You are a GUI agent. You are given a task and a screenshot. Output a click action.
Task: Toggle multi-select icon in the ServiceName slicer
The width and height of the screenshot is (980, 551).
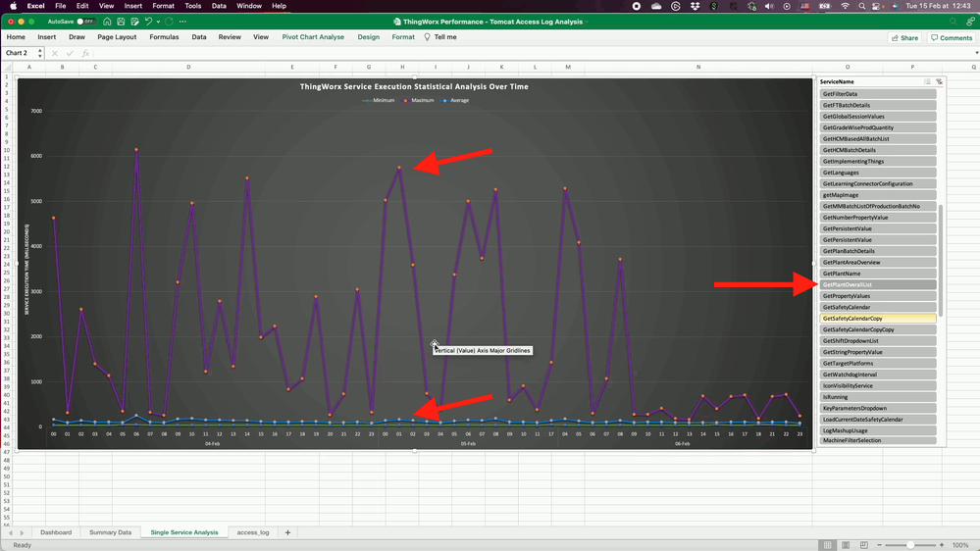pos(927,81)
